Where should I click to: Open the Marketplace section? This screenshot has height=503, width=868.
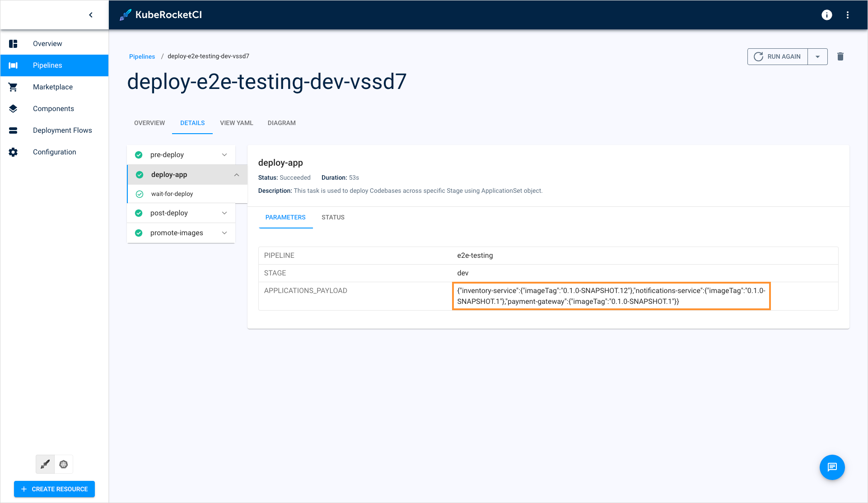click(53, 87)
